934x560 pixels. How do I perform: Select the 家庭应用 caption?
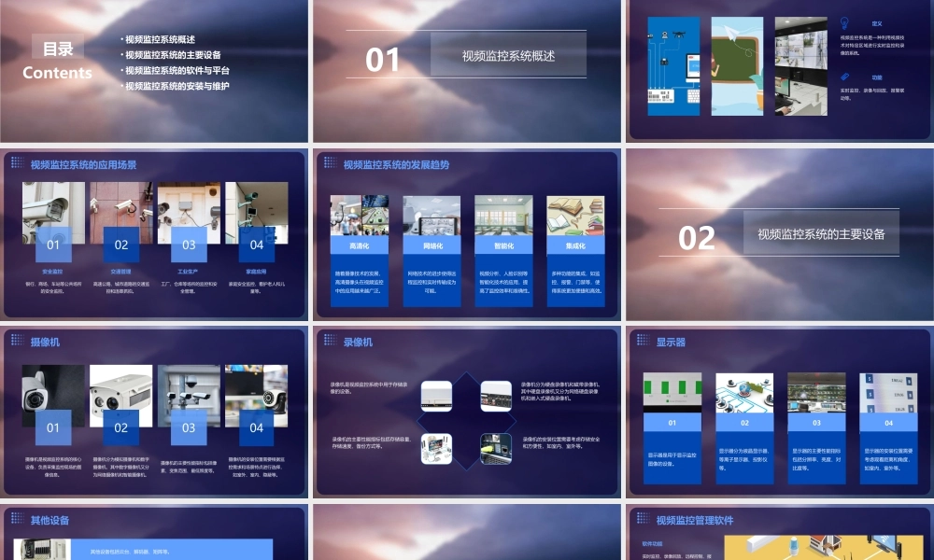[x=256, y=272]
